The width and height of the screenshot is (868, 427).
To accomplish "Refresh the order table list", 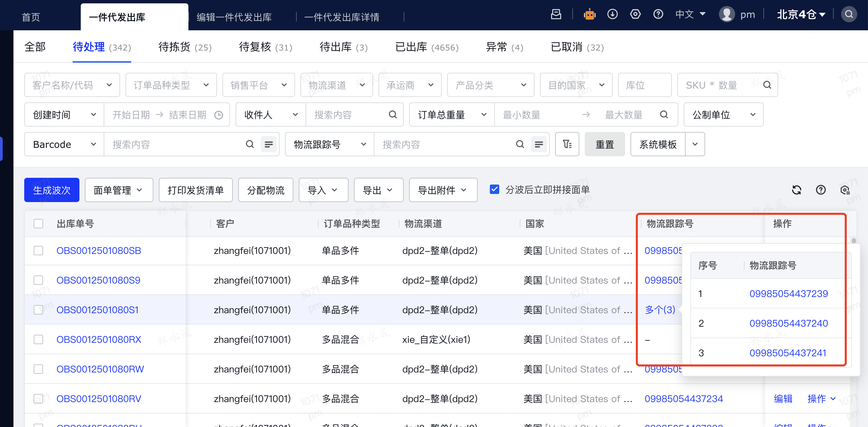I will point(796,190).
